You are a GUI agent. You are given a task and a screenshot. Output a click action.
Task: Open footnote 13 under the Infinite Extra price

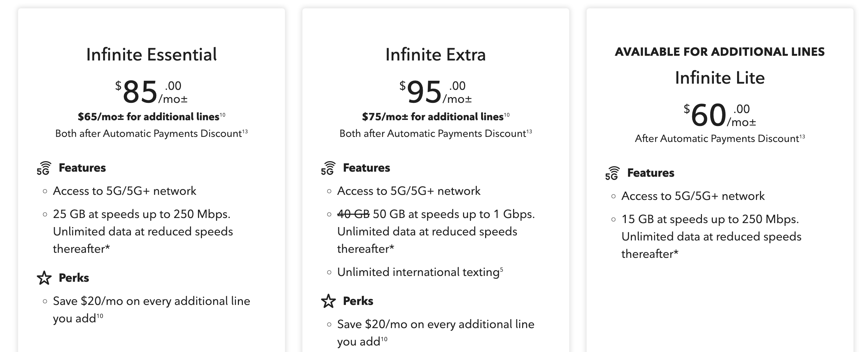[529, 131]
